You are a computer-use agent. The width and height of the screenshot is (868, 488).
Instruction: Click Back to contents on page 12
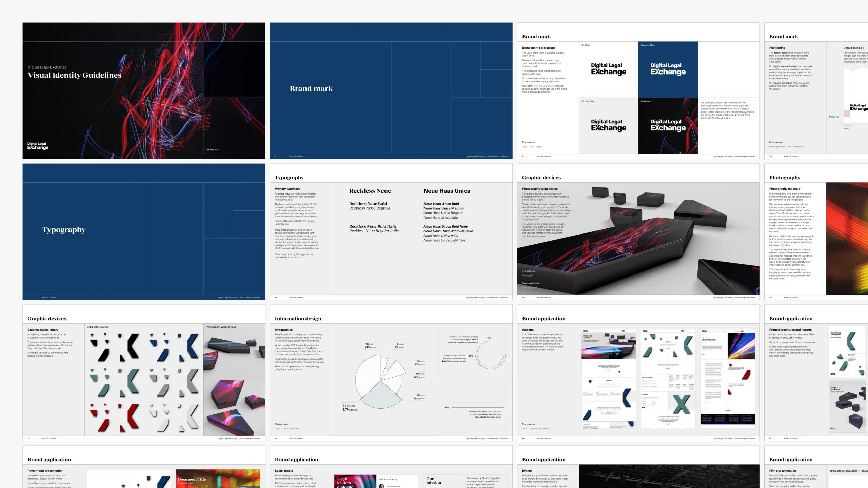pyautogui.click(x=296, y=298)
